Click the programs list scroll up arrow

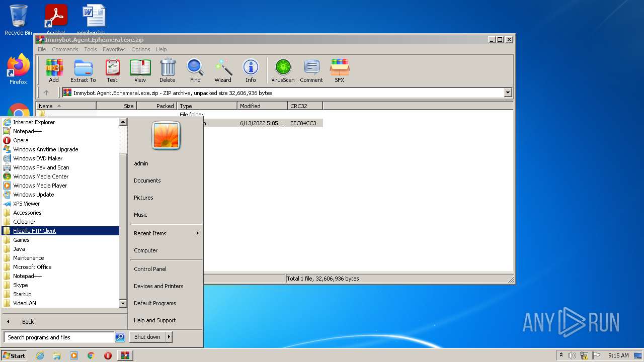point(123,122)
